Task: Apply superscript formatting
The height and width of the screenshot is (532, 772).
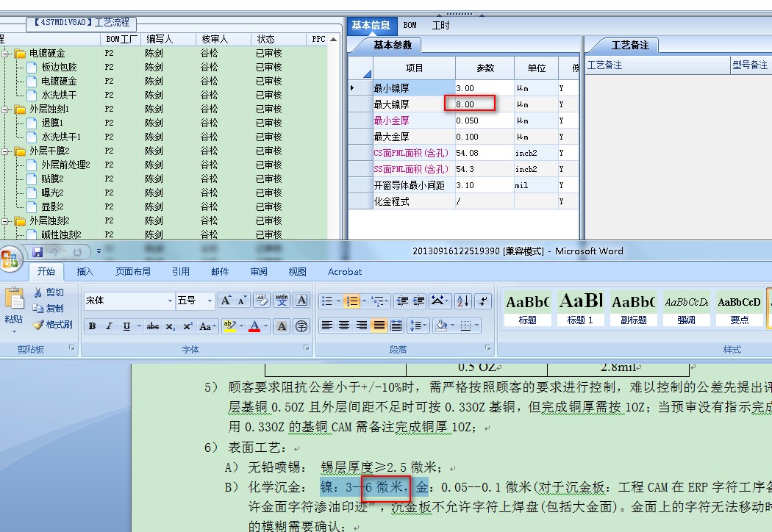Action: pos(187,326)
